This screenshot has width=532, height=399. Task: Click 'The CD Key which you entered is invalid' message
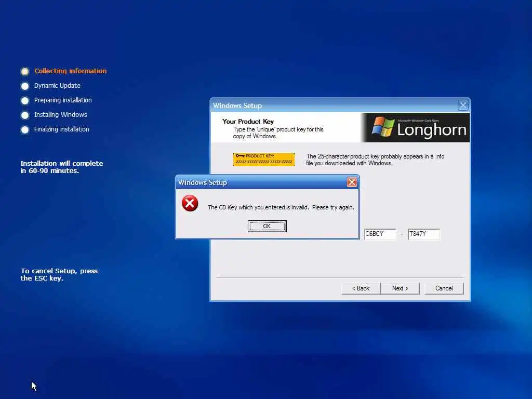[x=281, y=207]
